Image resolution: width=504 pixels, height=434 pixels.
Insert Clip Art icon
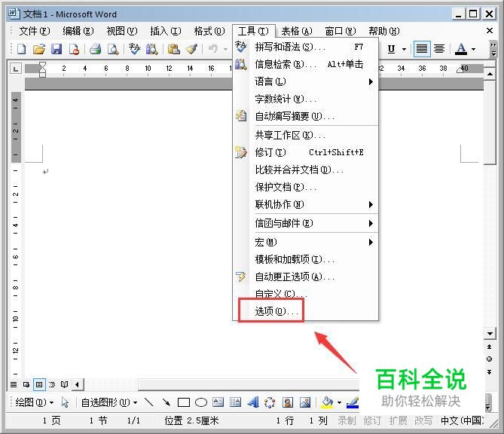pyautogui.click(x=288, y=402)
